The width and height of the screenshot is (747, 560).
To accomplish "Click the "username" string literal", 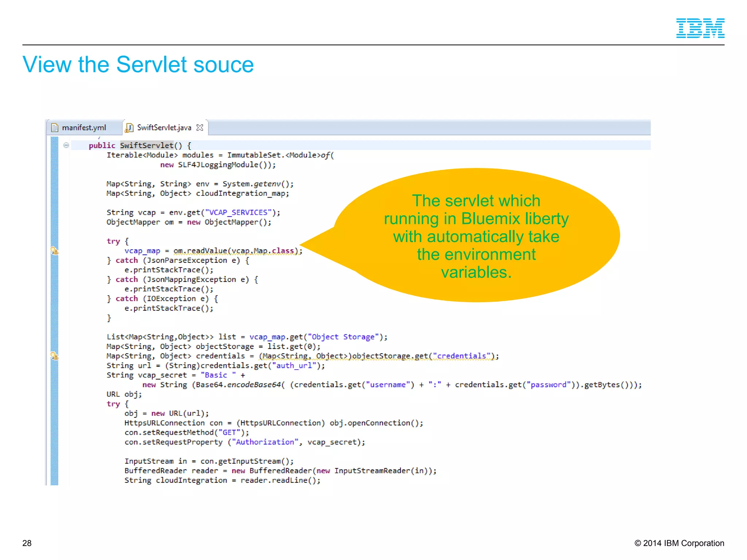I will pyautogui.click(x=388, y=385).
